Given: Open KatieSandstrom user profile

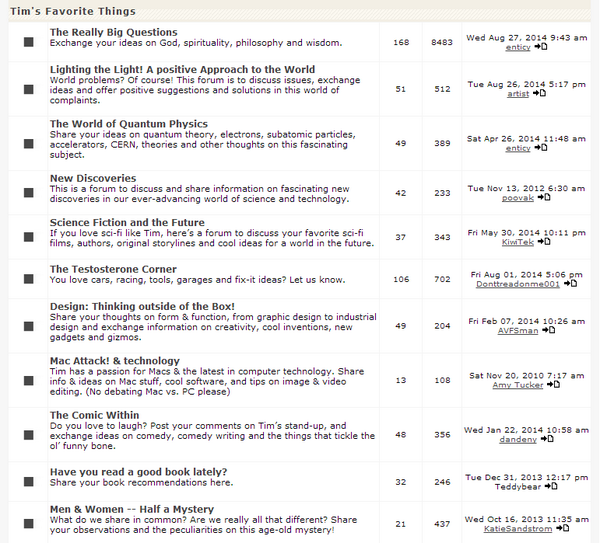Looking at the screenshot, I should point(518,529).
